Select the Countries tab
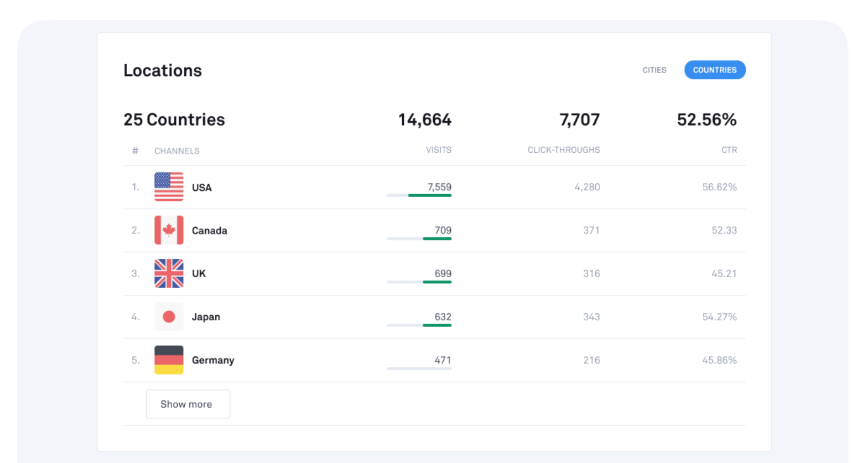 pos(715,70)
